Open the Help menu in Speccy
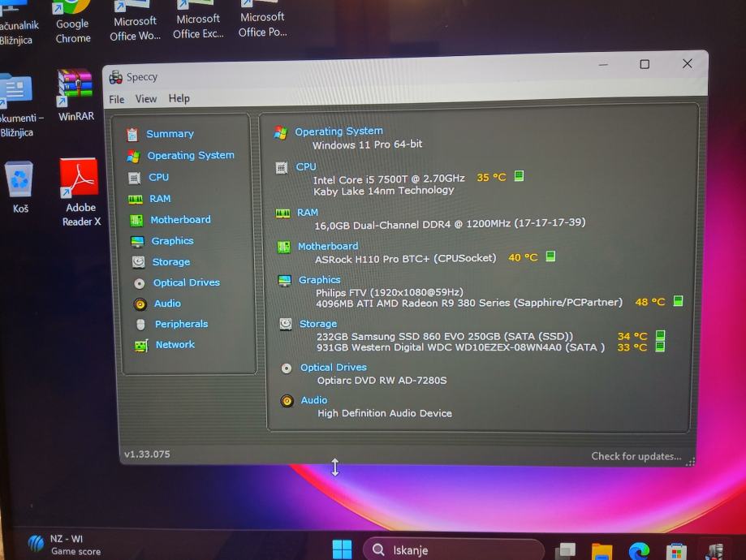The width and height of the screenshot is (746, 560). pyautogui.click(x=179, y=98)
